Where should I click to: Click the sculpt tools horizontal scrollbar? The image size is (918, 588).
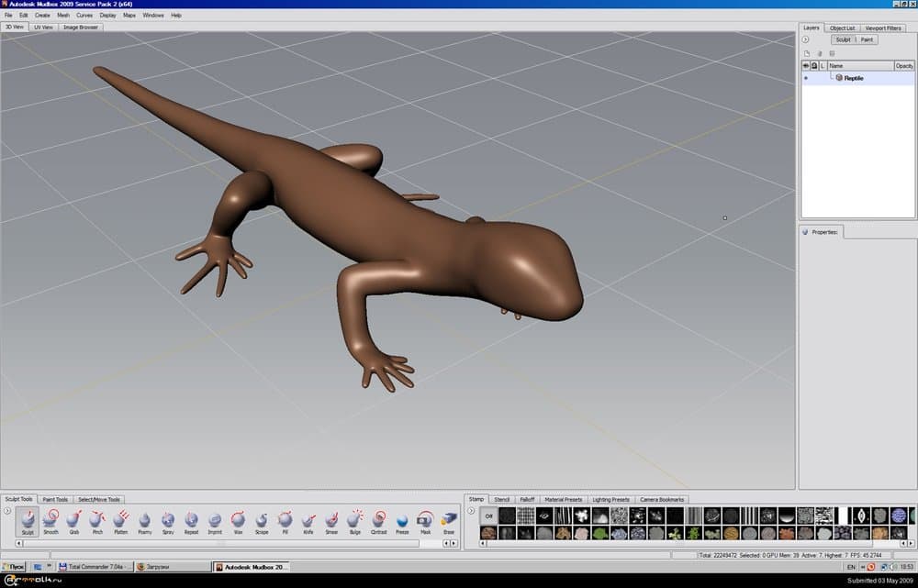(x=229, y=543)
